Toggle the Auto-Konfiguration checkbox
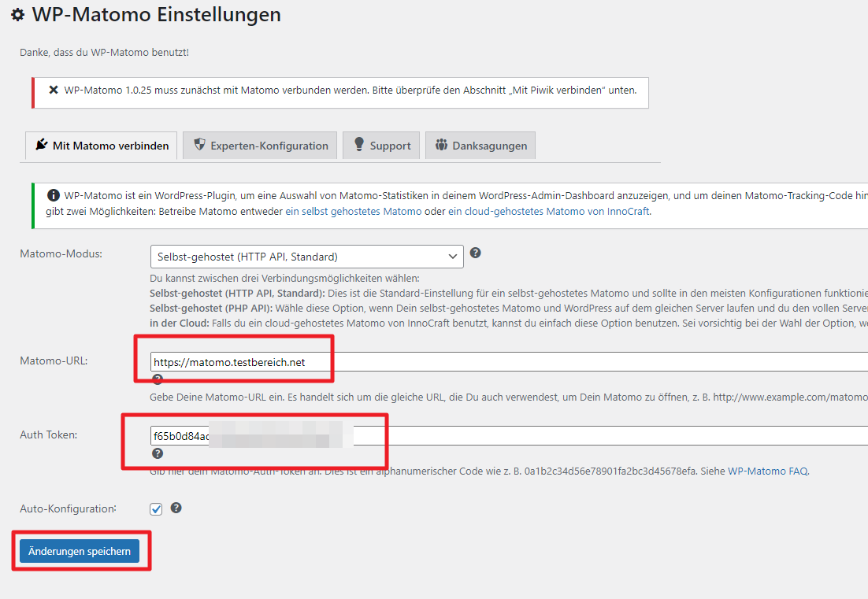Image resolution: width=868 pixels, height=599 pixels. [156, 508]
